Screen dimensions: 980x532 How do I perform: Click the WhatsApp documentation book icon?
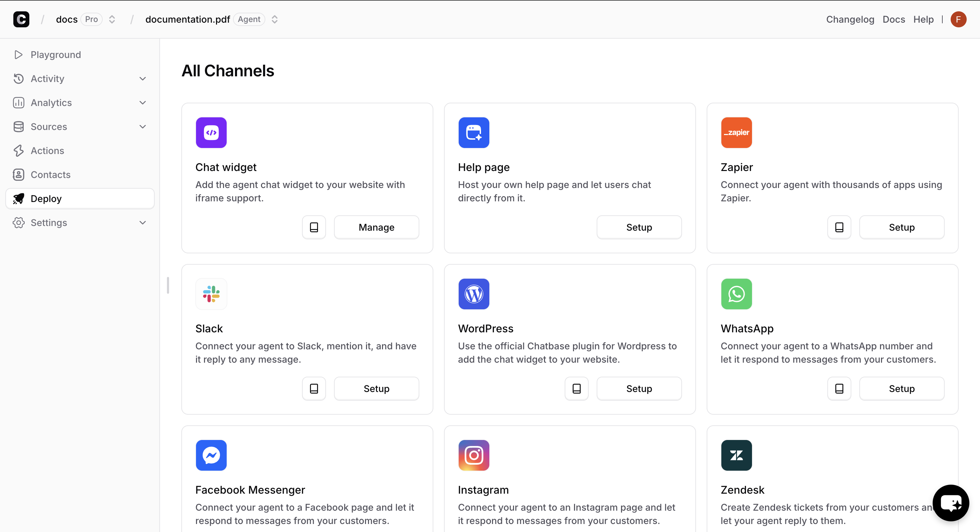[x=839, y=389]
